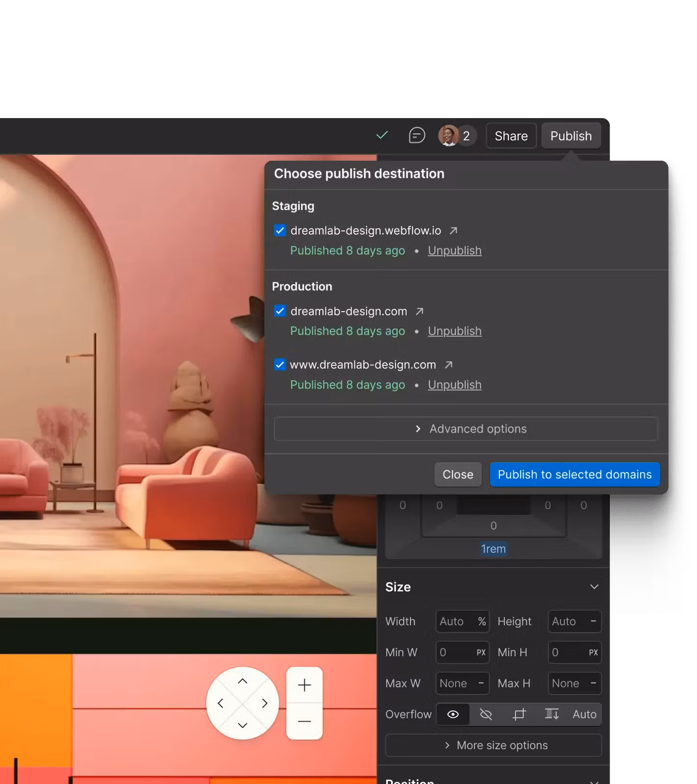Viewport: 697px width, 784px height.
Task: Click the Width input field
Action: (x=456, y=621)
